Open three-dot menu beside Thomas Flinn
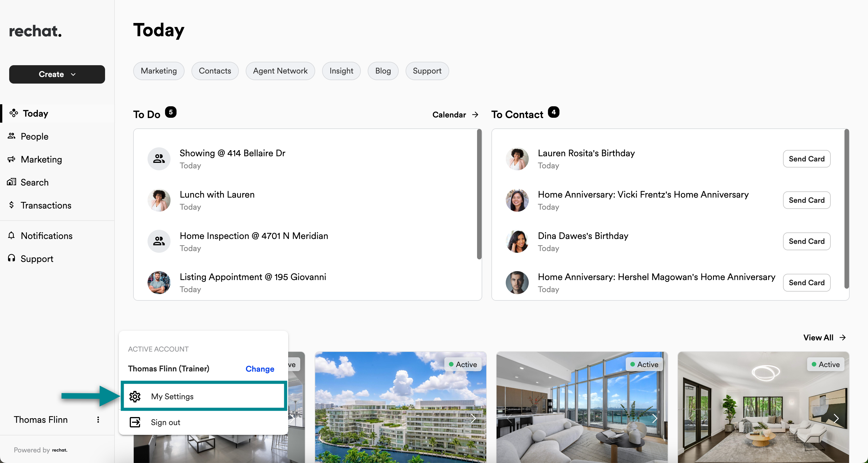 [x=98, y=420]
